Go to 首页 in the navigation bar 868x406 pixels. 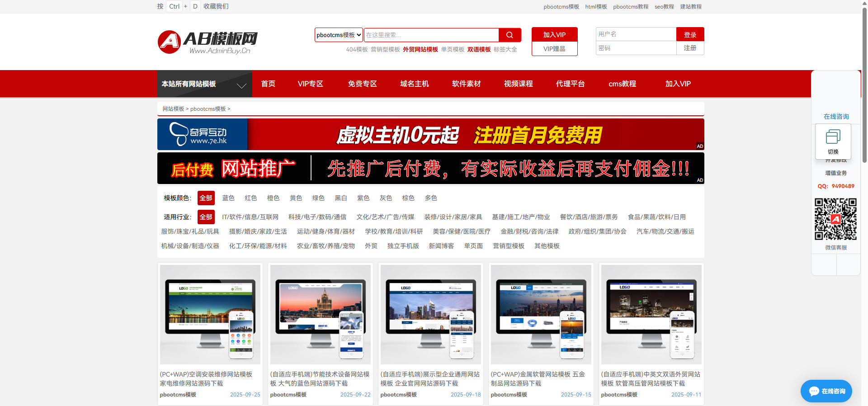(268, 84)
